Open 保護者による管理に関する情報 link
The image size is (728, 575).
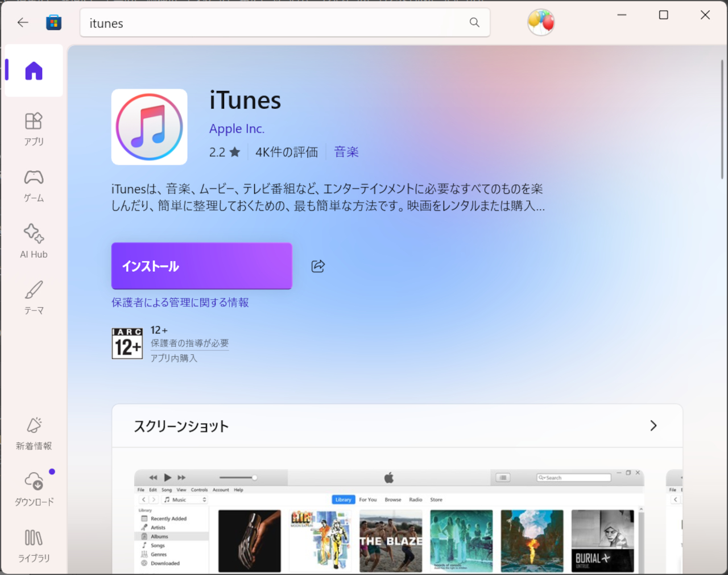click(x=180, y=303)
